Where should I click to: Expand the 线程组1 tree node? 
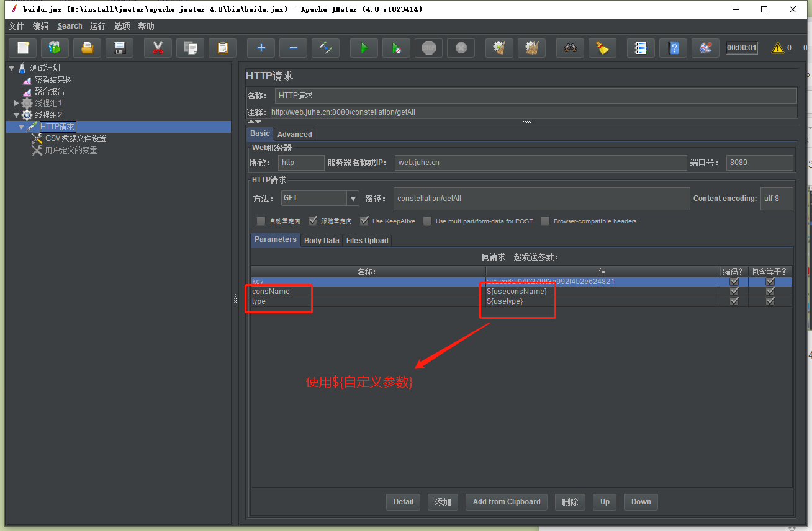point(17,103)
